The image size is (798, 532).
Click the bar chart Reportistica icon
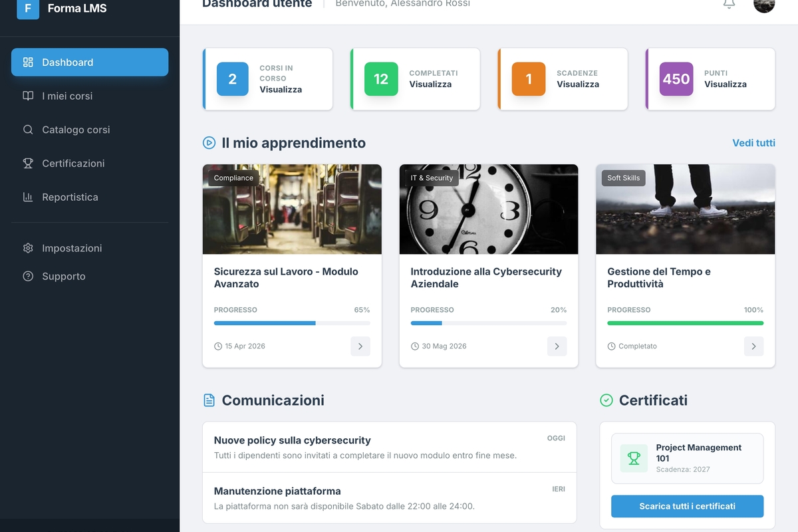click(x=28, y=197)
